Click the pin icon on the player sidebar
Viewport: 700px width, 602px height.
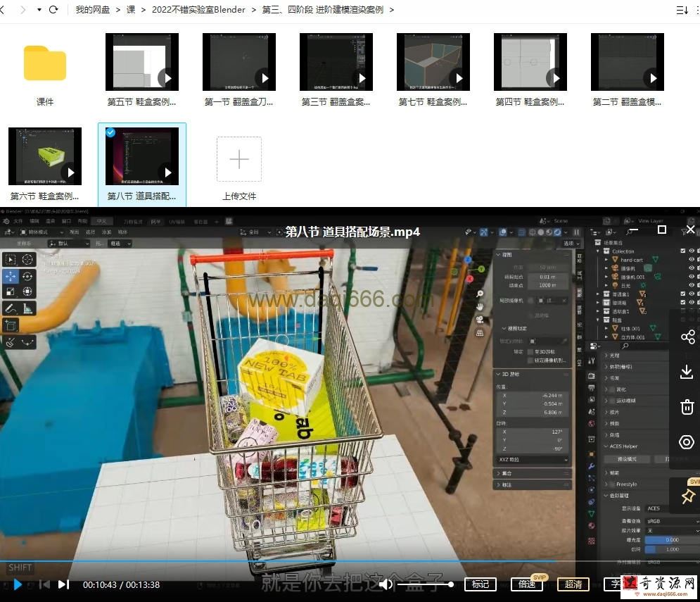click(687, 496)
